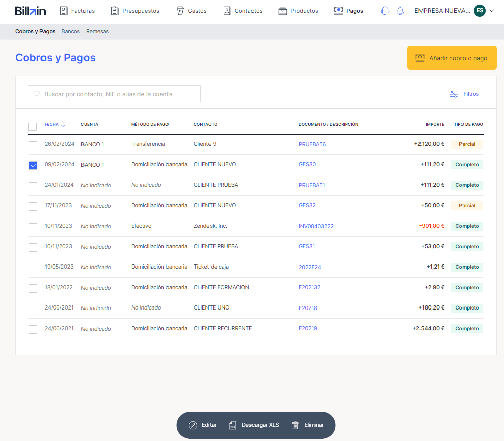Open the Presupuestos menu
Viewport: 504px width, 441px height.
[x=135, y=11]
